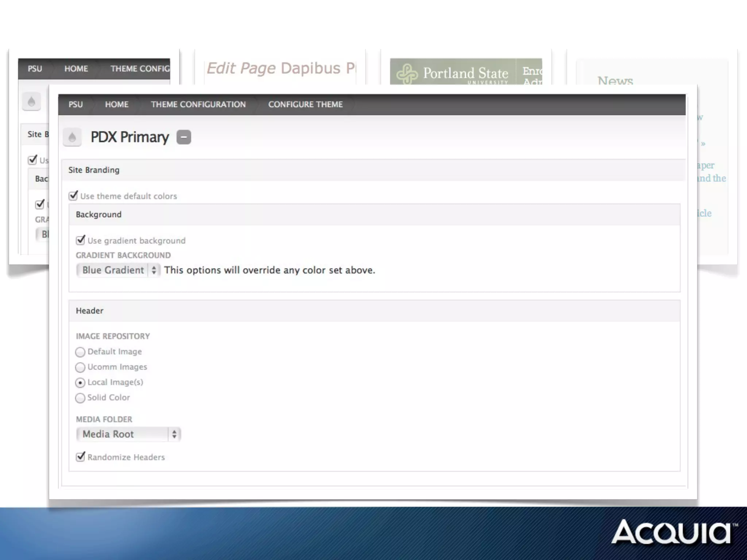
Task: Select Default Image radio option
Action: pos(80,352)
